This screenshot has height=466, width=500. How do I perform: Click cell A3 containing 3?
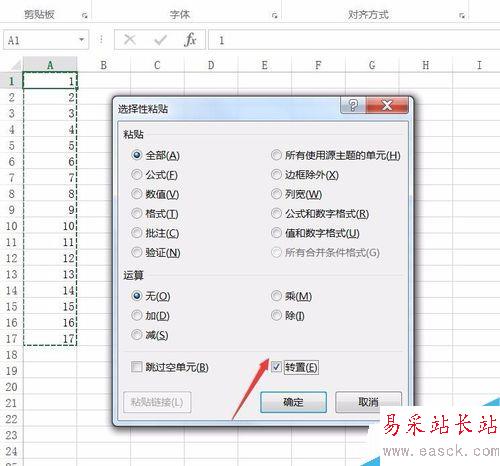point(50,113)
